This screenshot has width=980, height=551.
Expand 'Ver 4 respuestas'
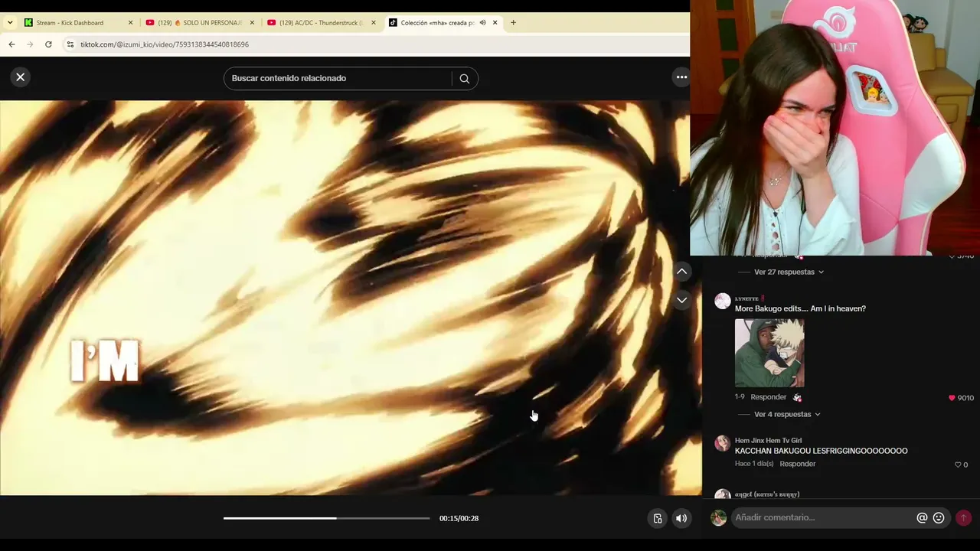tap(787, 414)
